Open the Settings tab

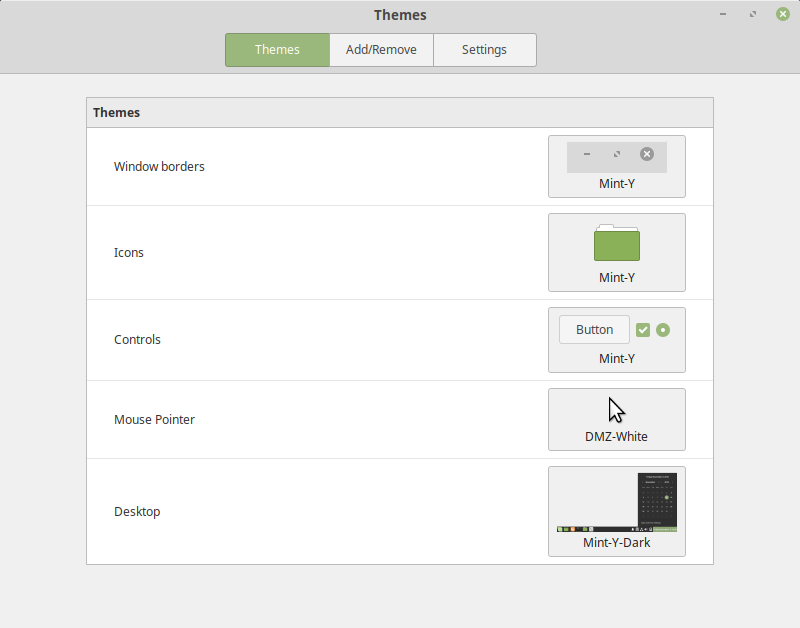pos(484,49)
